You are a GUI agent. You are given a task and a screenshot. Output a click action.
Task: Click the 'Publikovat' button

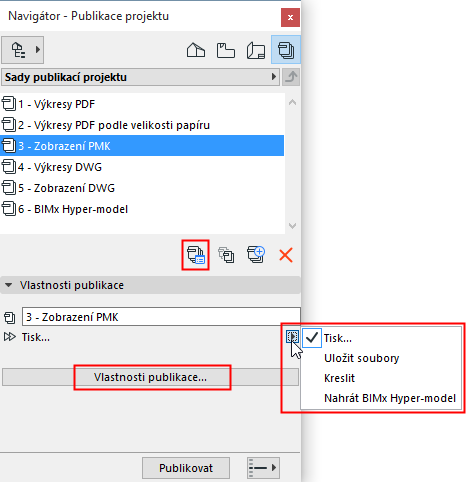[x=186, y=468]
